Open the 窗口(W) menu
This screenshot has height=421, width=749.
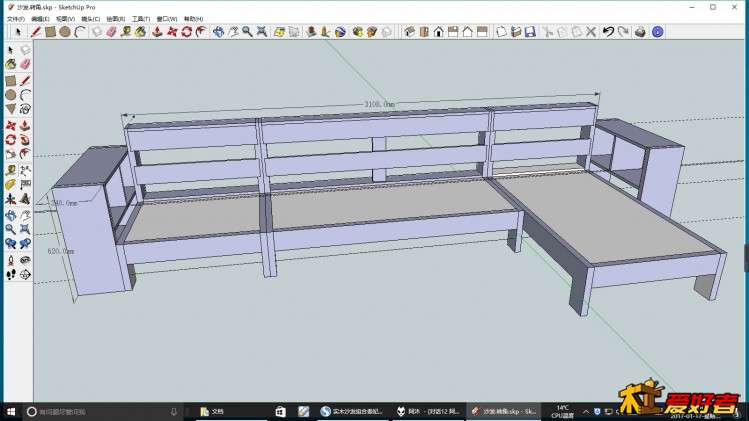point(167,18)
